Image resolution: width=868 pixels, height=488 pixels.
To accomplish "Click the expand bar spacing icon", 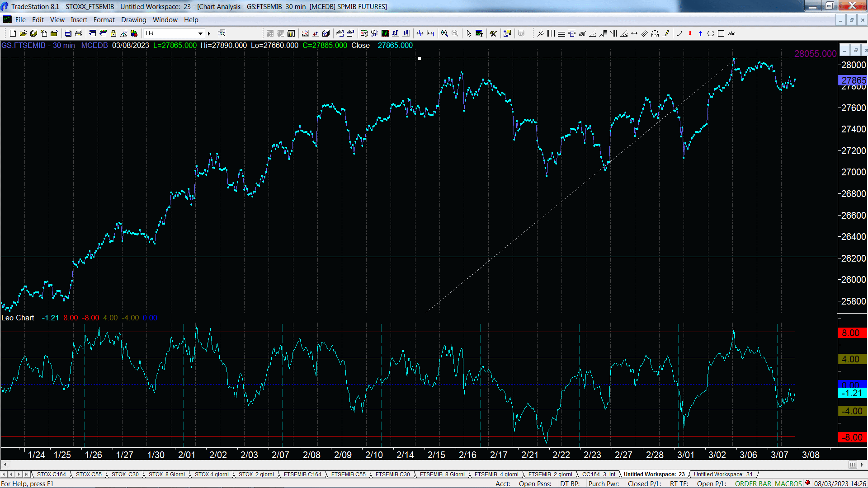I will pos(430,33).
